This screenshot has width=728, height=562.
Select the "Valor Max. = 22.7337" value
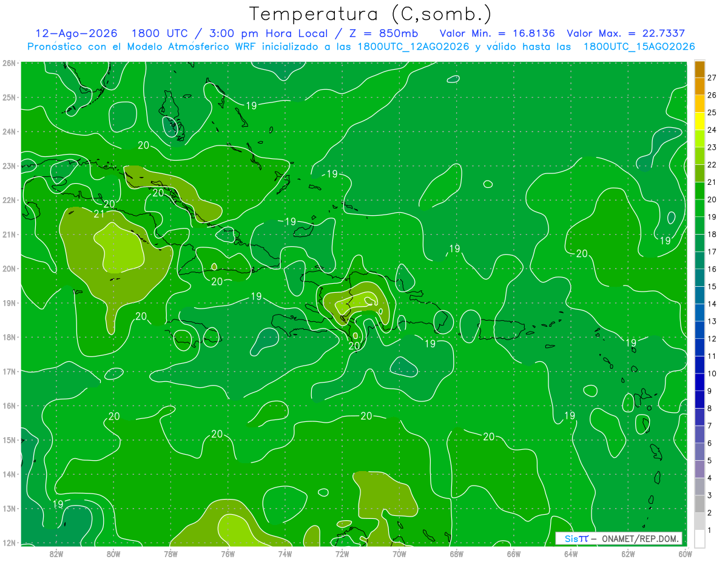pyautogui.click(x=625, y=33)
